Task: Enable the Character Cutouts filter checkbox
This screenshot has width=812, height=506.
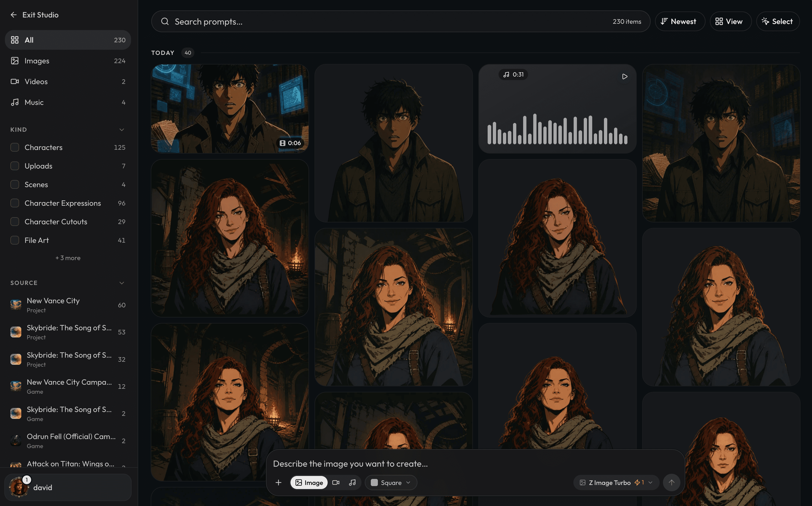Action: [15, 222]
